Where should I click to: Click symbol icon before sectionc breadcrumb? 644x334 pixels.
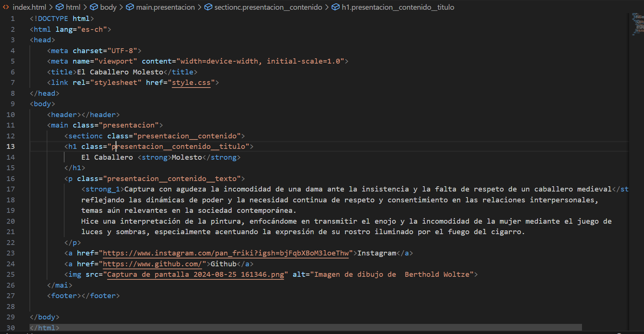pos(208,7)
